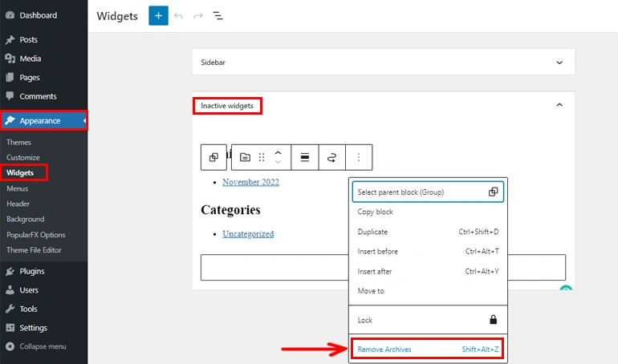Click the Archives block type icon
The width and height of the screenshot is (618, 364).
(x=245, y=157)
